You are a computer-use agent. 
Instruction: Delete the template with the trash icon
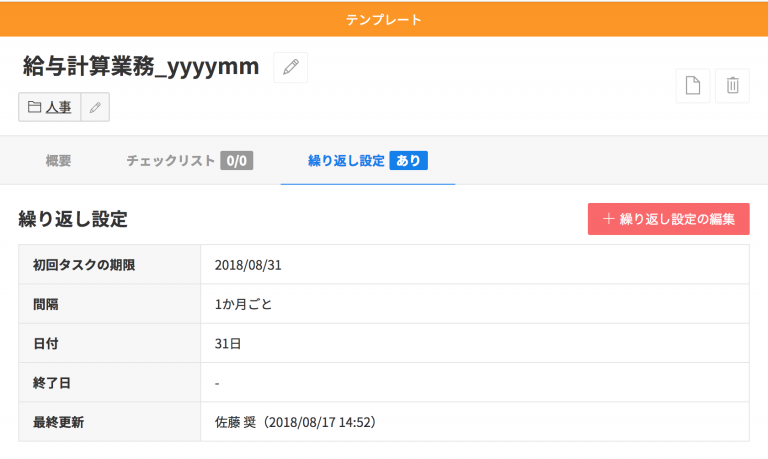coord(732,86)
